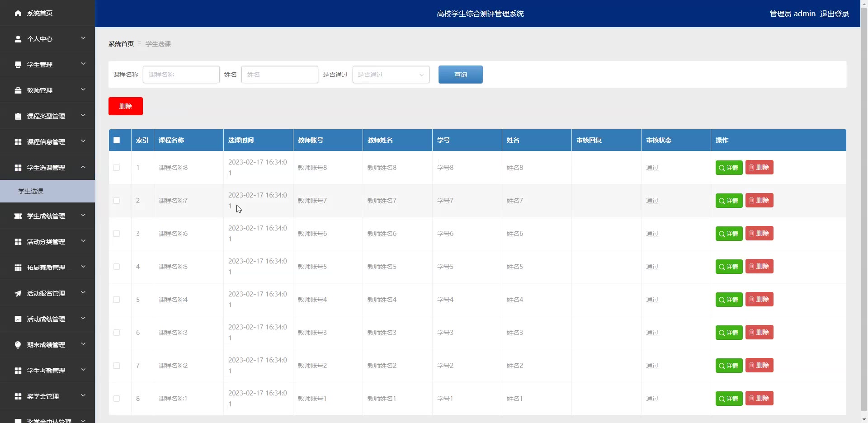The width and height of the screenshot is (868, 423).
Task: Click the blue 查询 search button
Action: coord(460,75)
